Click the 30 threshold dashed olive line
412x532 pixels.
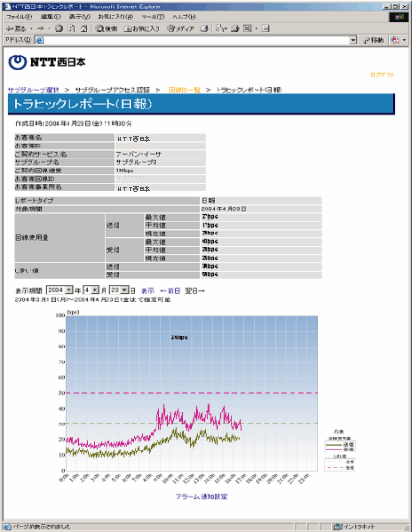click(x=192, y=424)
